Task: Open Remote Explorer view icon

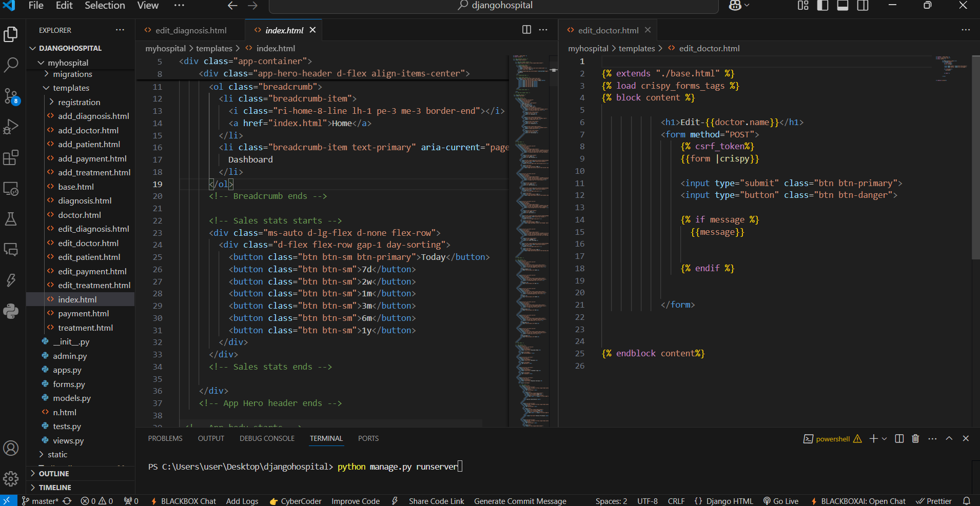Action: pyautogui.click(x=11, y=189)
